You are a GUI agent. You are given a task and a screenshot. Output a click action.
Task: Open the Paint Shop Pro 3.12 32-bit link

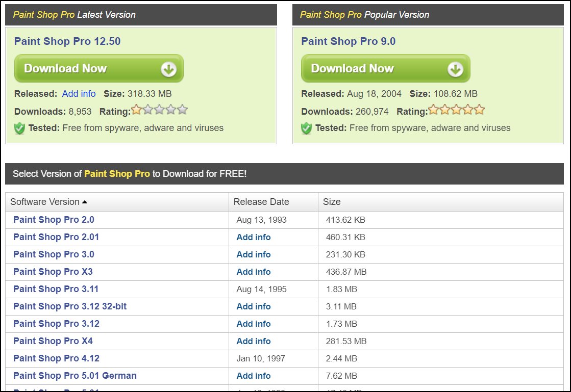tap(70, 306)
